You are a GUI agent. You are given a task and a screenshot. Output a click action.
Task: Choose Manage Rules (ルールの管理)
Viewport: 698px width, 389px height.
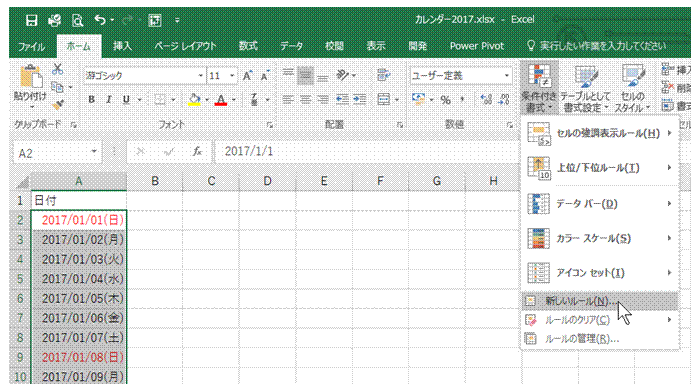(x=600, y=339)
